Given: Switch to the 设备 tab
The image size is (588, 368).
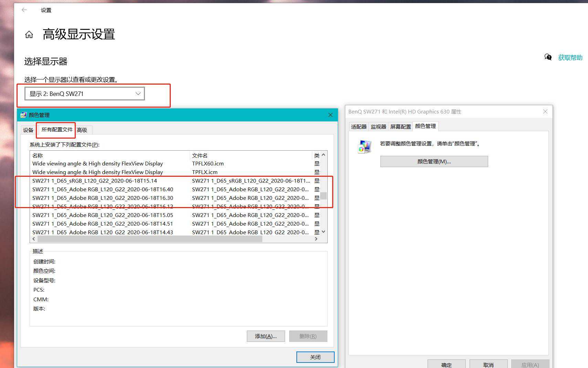Looking at the screenshot, I should (x=28, y=130).
